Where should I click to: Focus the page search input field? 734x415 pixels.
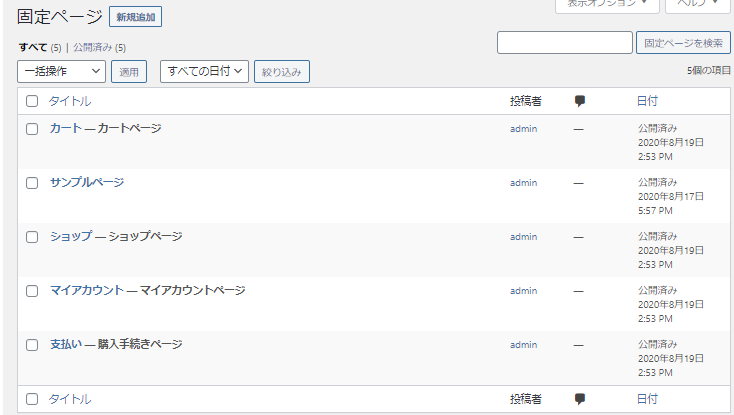coord(565,43)
